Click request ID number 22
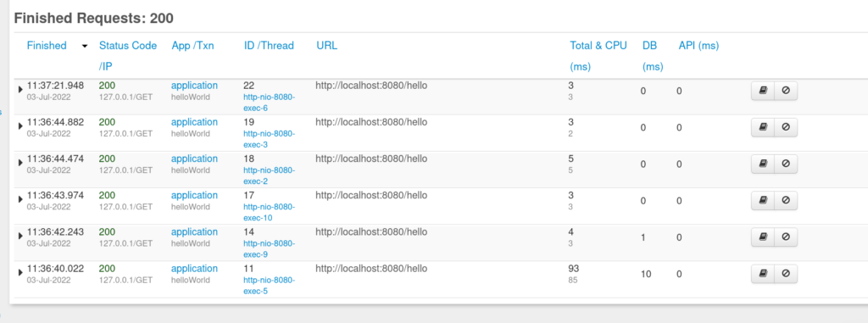This screenshot has width=868, height=323. (x=248, y=86)
